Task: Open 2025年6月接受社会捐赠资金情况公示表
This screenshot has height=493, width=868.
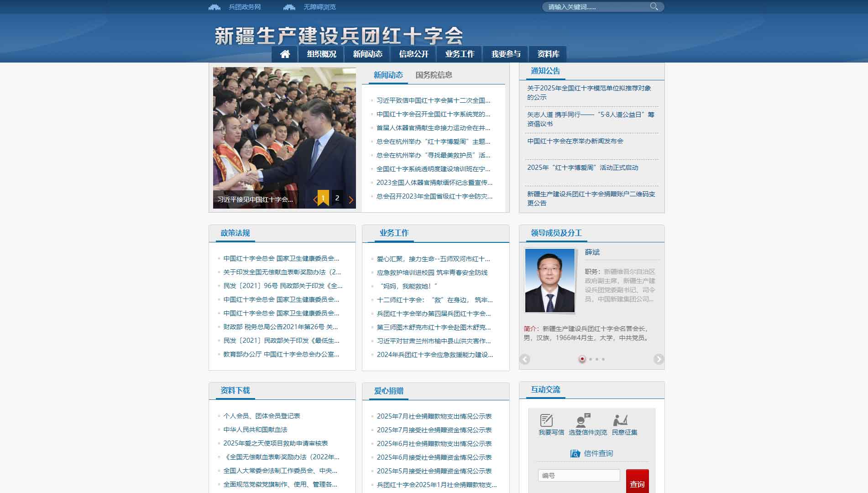Action: tap(434, 457)
